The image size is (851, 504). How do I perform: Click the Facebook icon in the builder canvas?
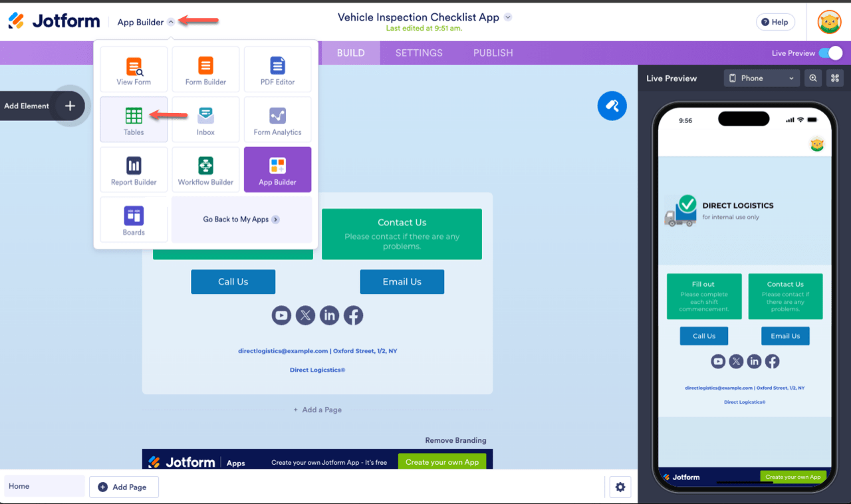tap(353, 315)
